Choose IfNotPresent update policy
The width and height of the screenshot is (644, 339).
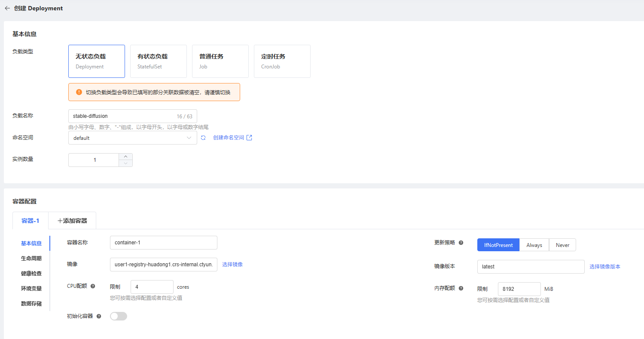(x=498, y=245)
